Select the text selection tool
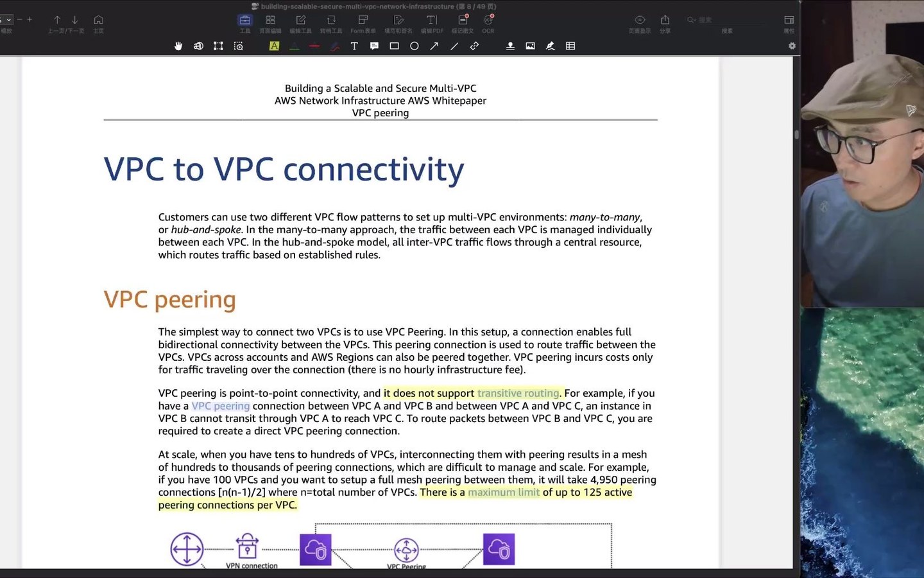Image resolution: width=924 pixels, height=578 pixels. 198,46
